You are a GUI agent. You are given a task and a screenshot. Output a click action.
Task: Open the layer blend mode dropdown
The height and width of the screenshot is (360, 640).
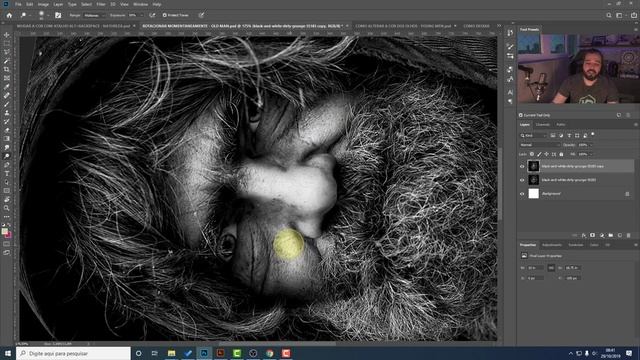click(540, 145)
